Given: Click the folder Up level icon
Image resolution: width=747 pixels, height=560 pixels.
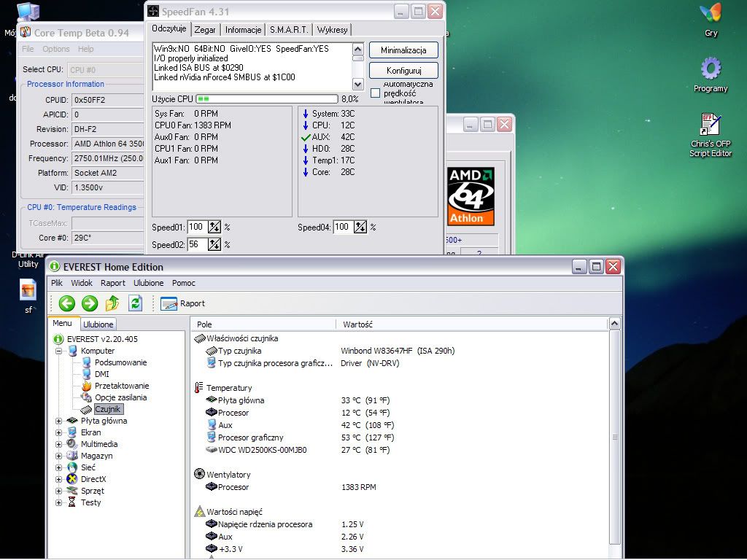Looking at the screenshot, I should pyautogui.click(x=112, y=303).
